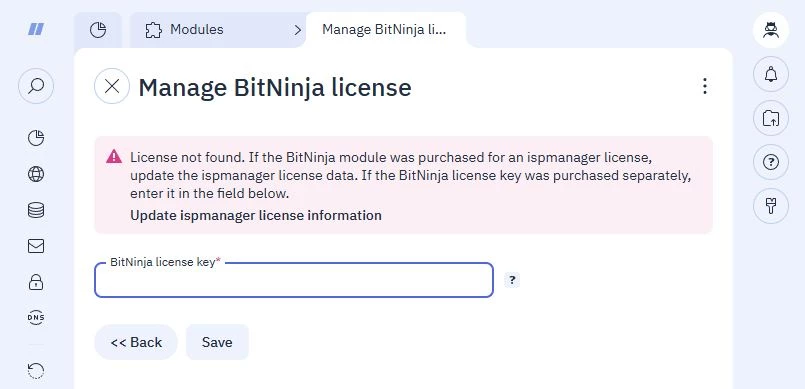
Task: Open the dashboard pie chart sidebar icon
Action: tap(36, 138)
